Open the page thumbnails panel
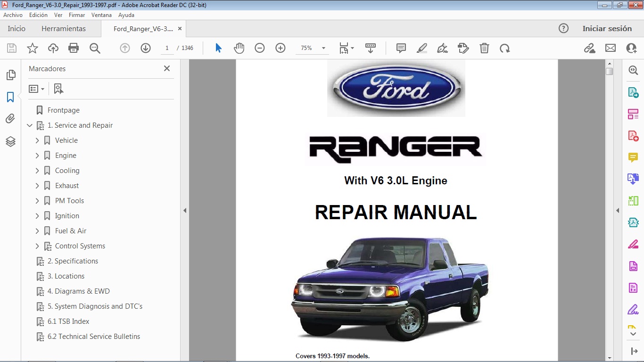 10,74
